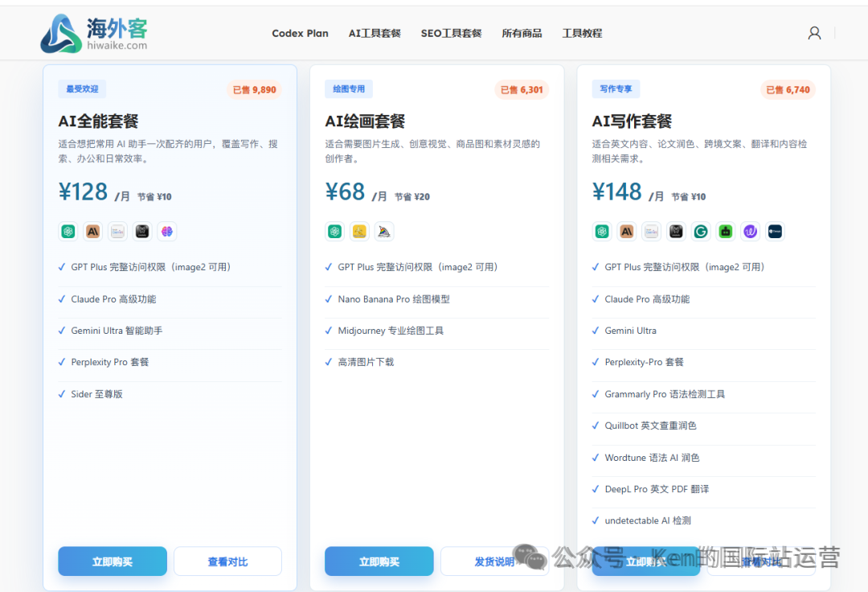Click Wordtune icon in AI写作套餐 card
The height and width of the screenshot is (592, 868).
750,232
